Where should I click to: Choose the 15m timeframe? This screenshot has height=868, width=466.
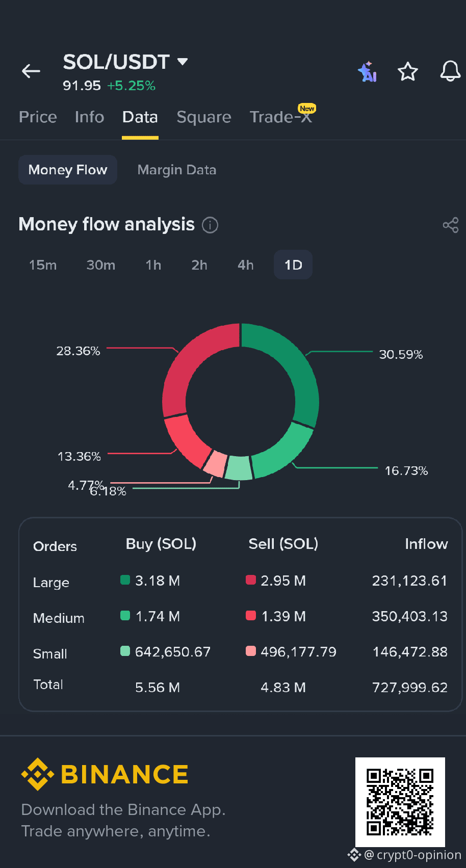43,265
